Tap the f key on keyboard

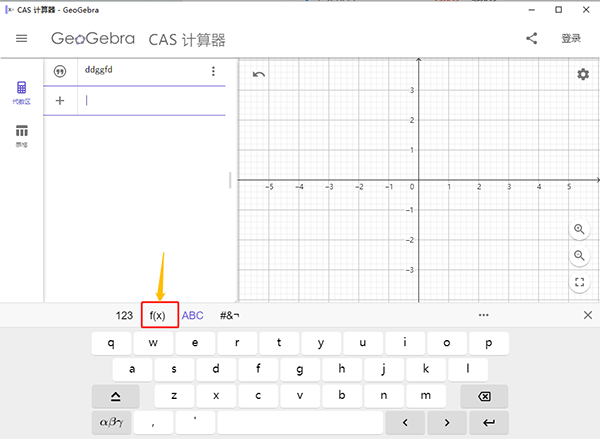point(258,369)
